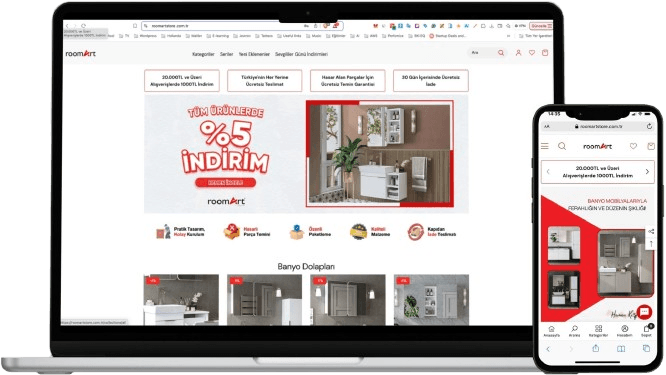This screenshot has height=375, width=666.
Task: Open the user account icon on the laptop
Action: click(518, 53)
